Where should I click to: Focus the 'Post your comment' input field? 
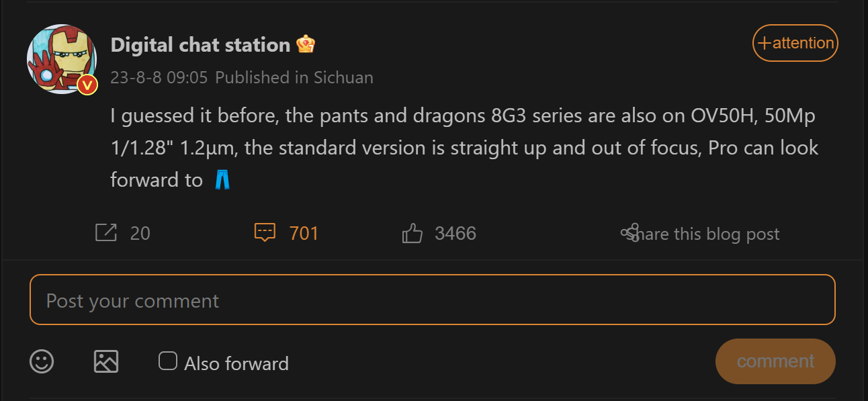tap(432, 300)
